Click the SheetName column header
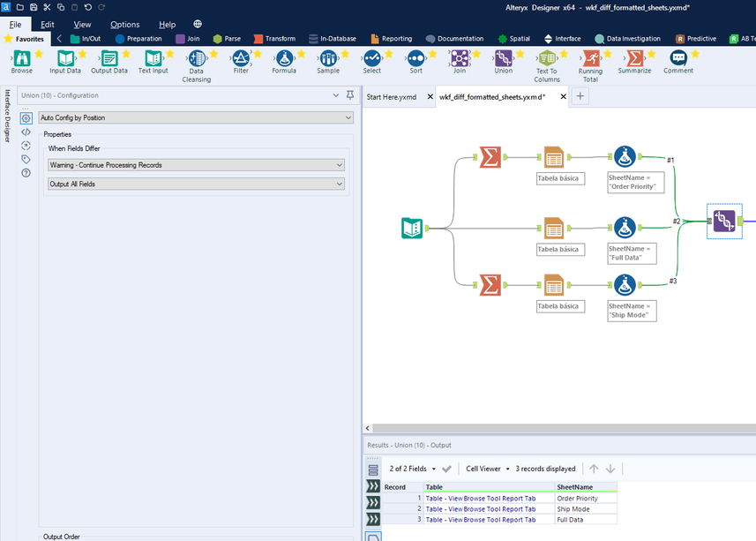This screenshot has height=541, width=756. coord(586,487)
